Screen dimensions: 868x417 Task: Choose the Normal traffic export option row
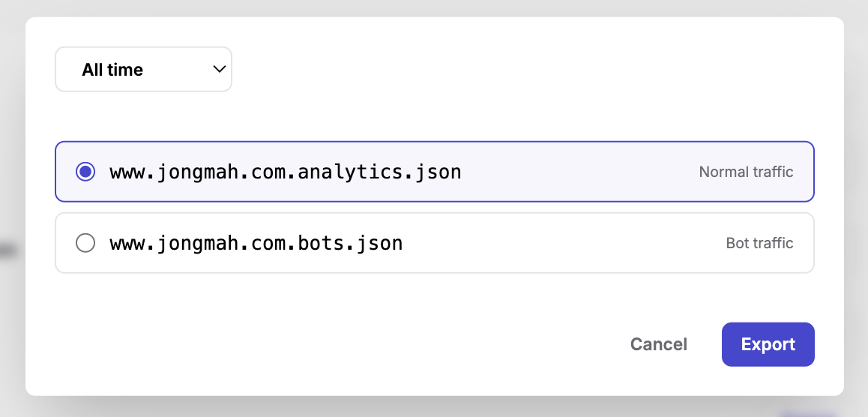coord(434,172)
